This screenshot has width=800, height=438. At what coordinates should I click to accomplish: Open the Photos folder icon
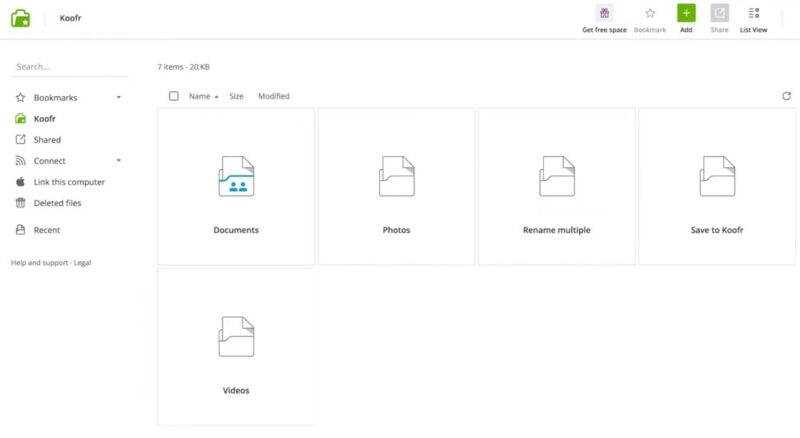396,176
